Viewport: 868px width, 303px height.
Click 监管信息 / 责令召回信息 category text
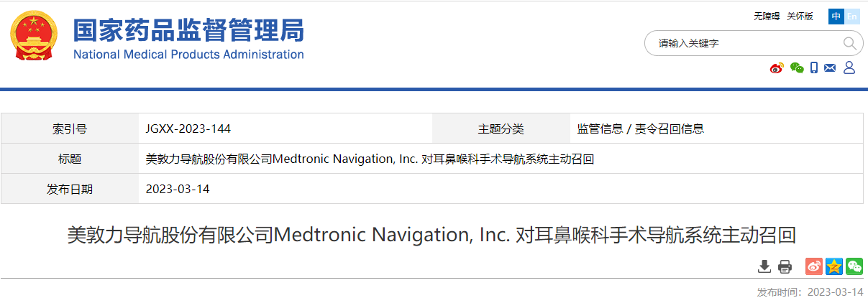641,129
